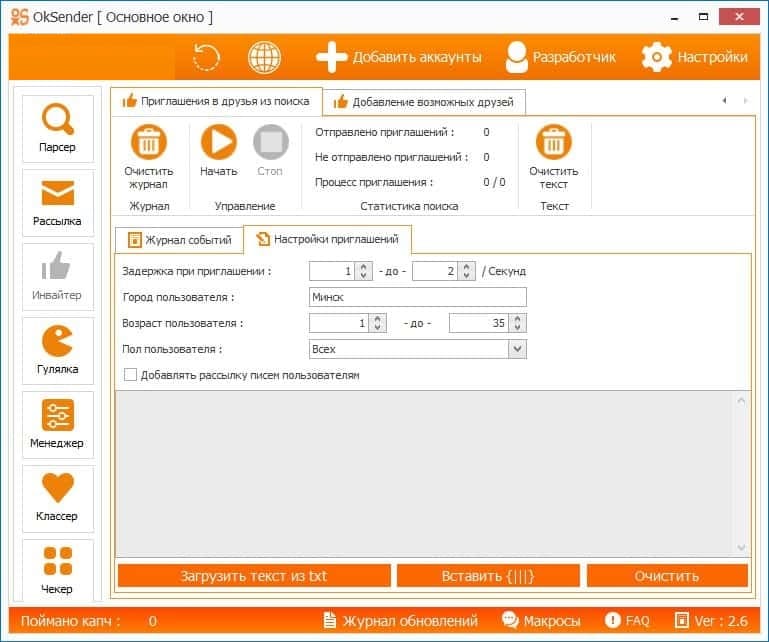Viewport: 769px width, 642px height.
Task: Enable Добавлять рассылку писем пользователям checkbox
Action: coord(130,375)
